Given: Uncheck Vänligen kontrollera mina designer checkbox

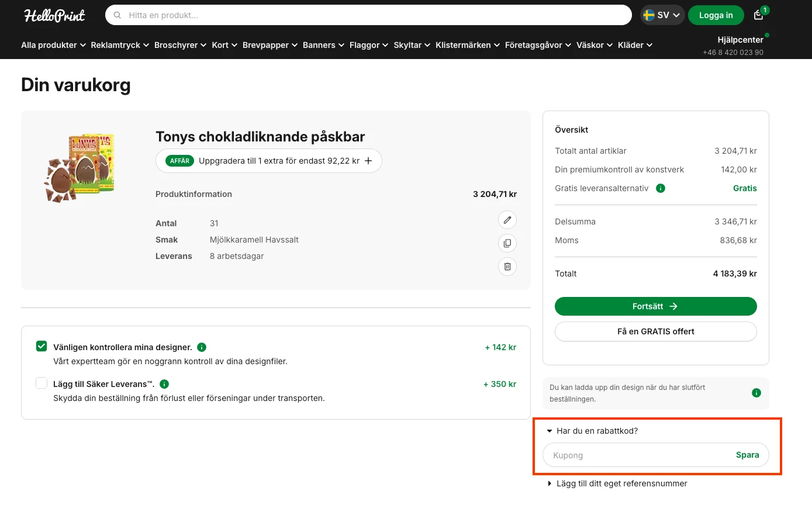Looking at the screenshot, I should (x=42, y=346).
